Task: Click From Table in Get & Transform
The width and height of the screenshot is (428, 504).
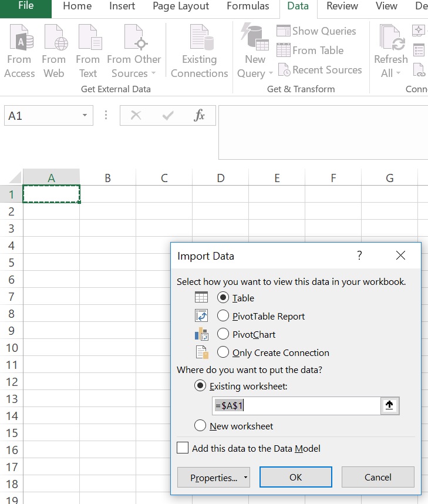Action: point(311,51)
